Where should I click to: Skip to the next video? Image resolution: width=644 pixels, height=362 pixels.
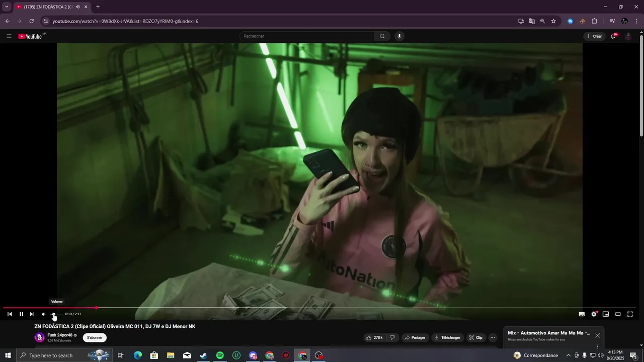(x=32, y=314)
